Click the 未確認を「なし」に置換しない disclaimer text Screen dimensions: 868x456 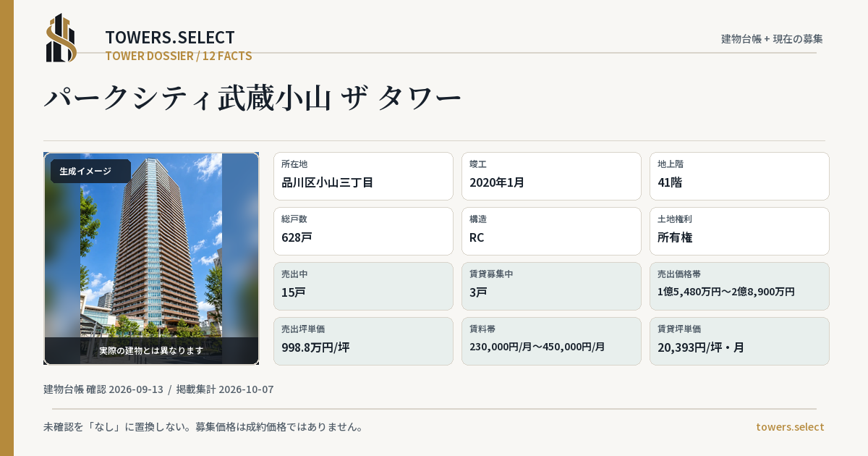coord(203,427)
